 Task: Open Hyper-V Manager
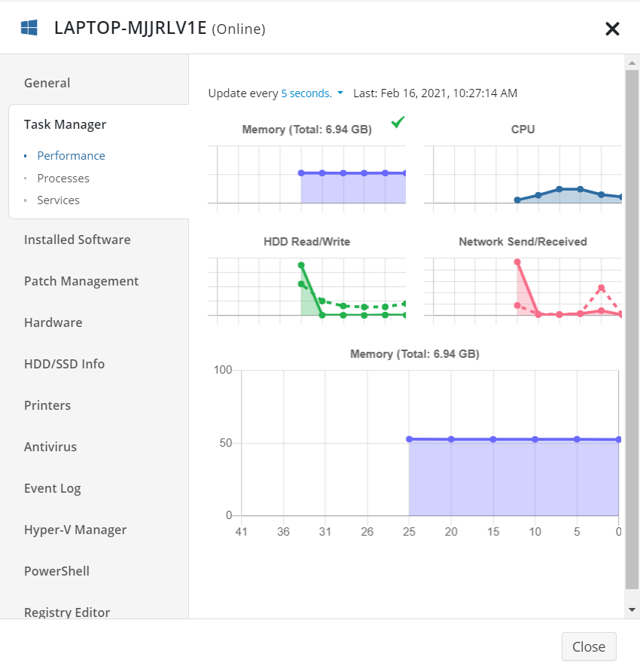[x=75, y=529]
